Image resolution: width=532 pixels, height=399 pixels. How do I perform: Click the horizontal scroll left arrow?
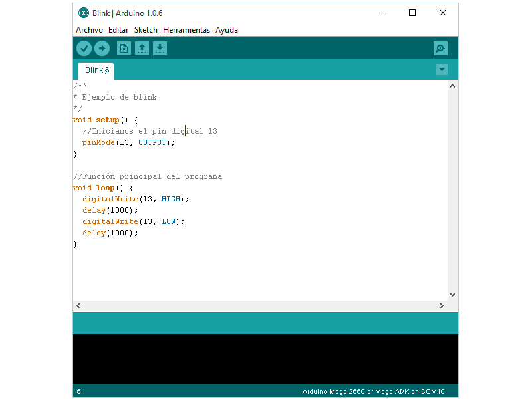coord(78,305)
